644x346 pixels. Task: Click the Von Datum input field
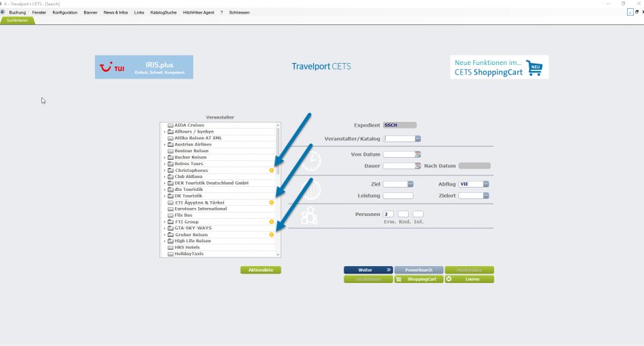click(399, 154)
